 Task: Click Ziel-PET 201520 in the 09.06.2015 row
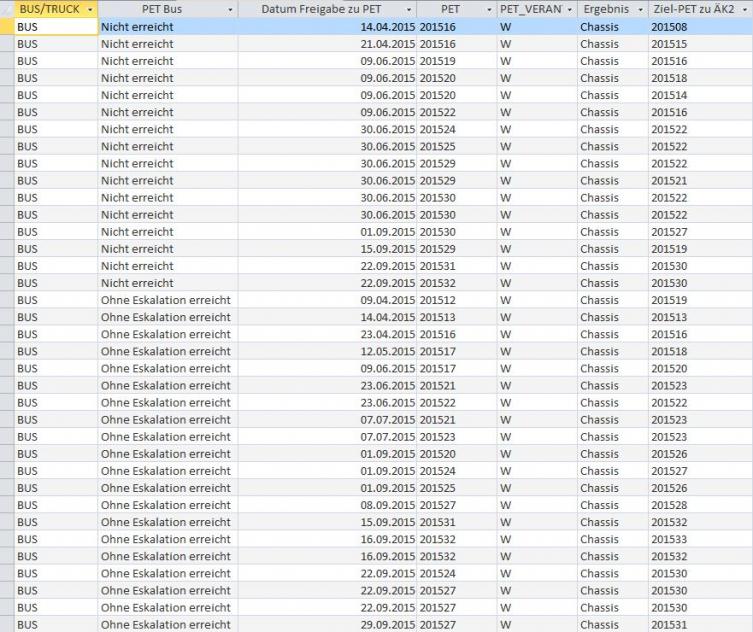(669, 368)
